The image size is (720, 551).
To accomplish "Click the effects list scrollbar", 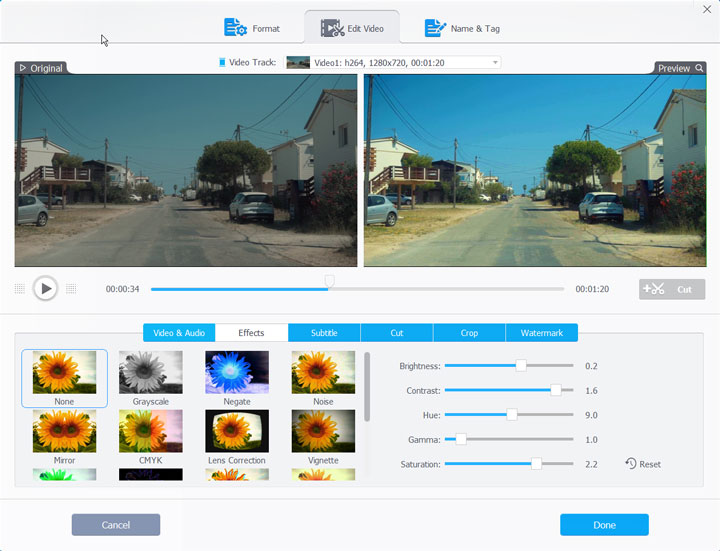I will [367, 387].
